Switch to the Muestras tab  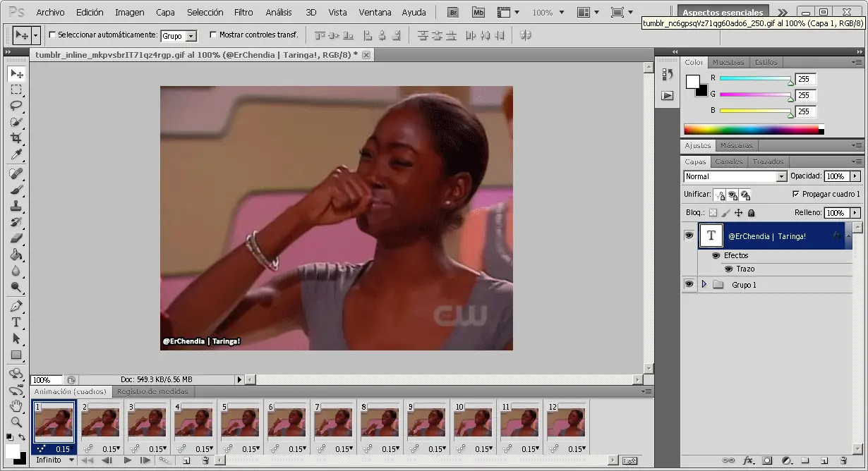(x=728, y=62)
